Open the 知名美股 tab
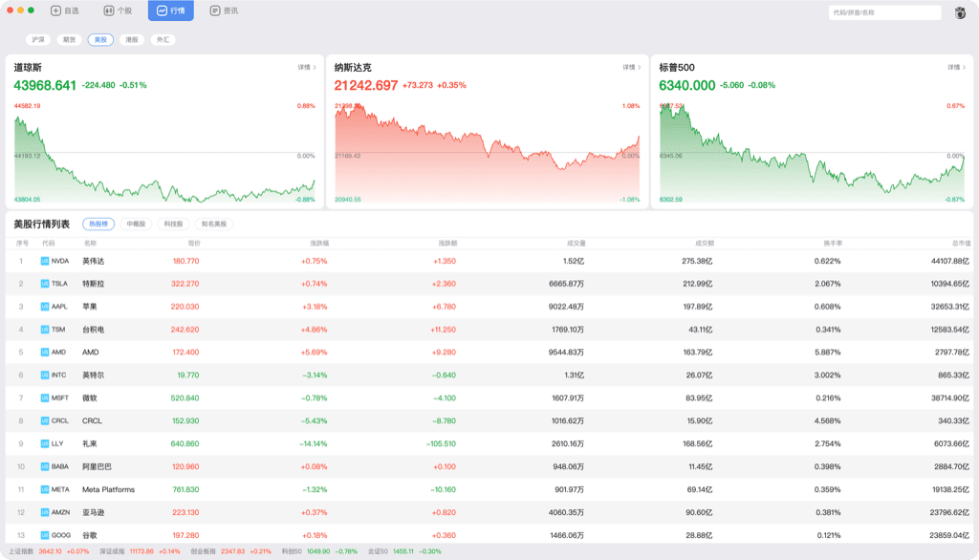The width and height of the screenshot is (979, 560). 213,224
